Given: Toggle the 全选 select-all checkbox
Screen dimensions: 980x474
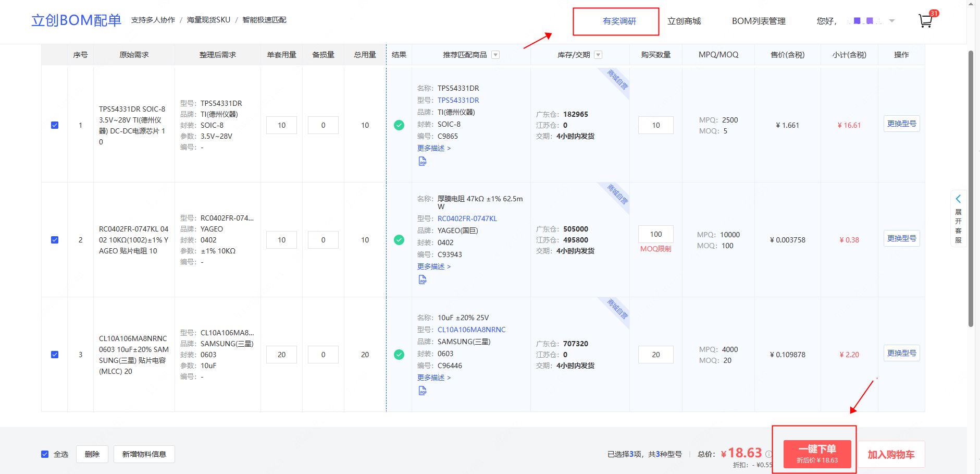Looking at the screenshot, I should coord(45,454).
